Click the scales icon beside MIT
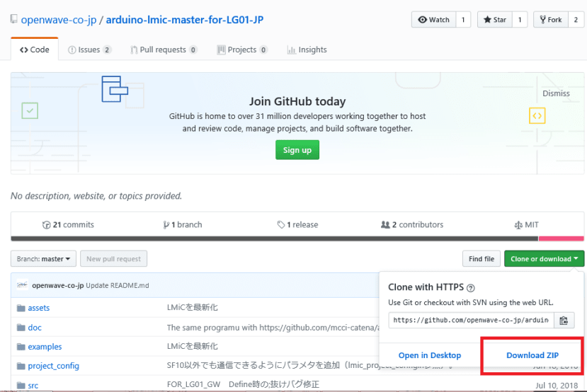This screenshot has height=392, width=587. point(518,225)
